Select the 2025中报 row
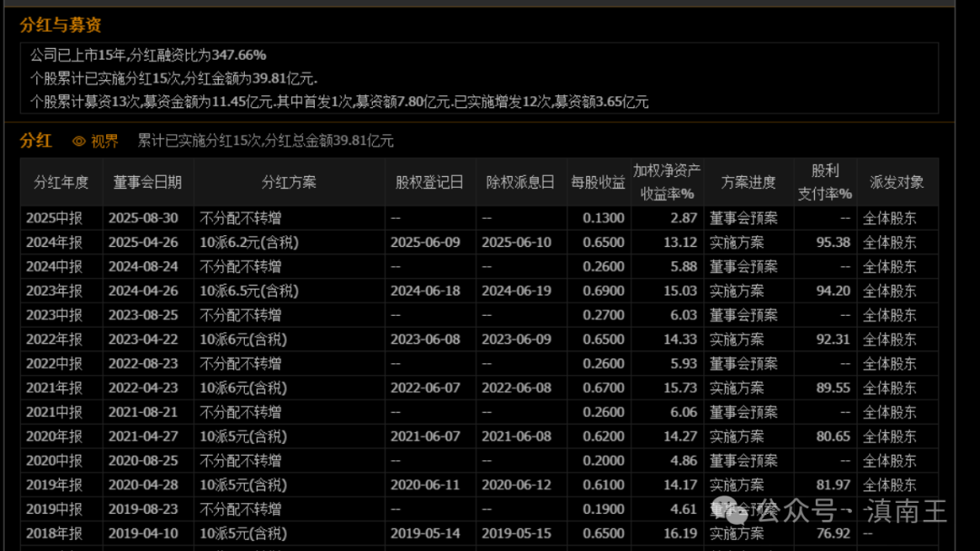This screenshot has width=980, height=551. 479,218
